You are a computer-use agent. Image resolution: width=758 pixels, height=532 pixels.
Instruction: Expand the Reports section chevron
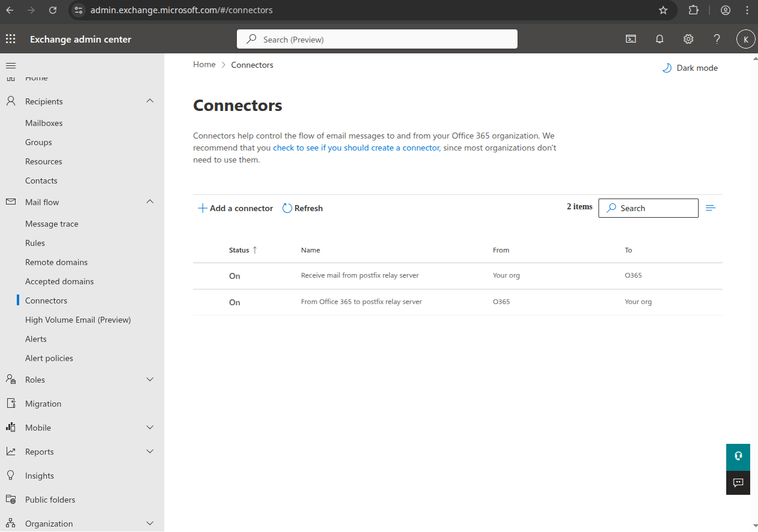click(150, 452)
